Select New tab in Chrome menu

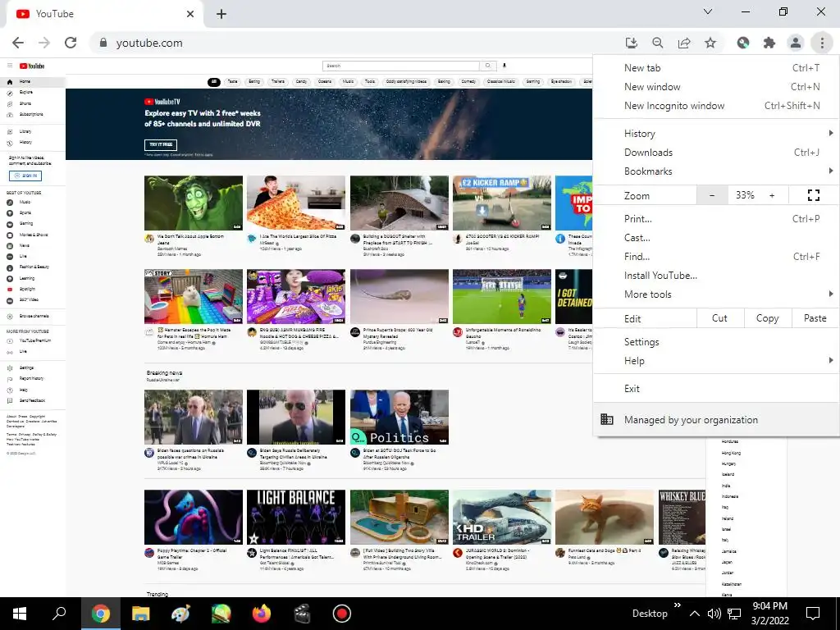[716, 68]
